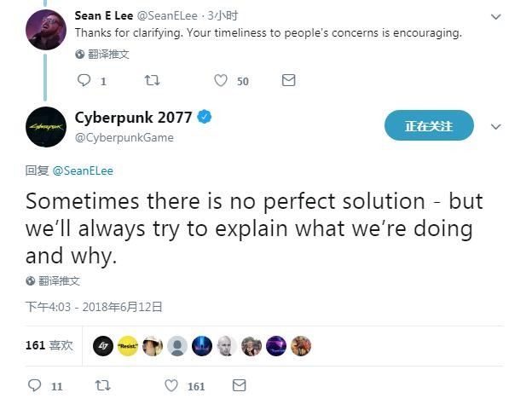Open Cyberpunk 2077 profile avatar
532x404 pixels.
tap(46, 126)
